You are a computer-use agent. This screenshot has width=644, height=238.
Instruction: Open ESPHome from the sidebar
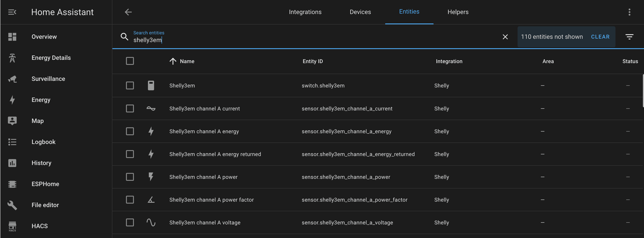point(45,184)
